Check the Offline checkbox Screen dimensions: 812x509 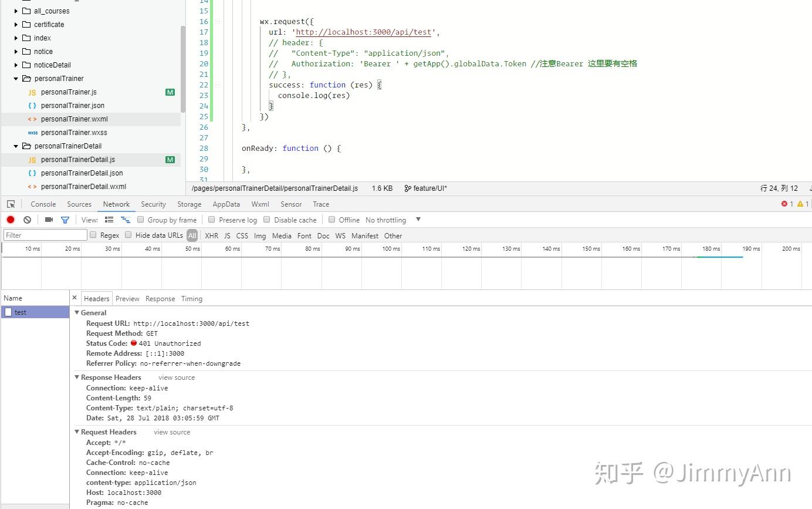331,220
